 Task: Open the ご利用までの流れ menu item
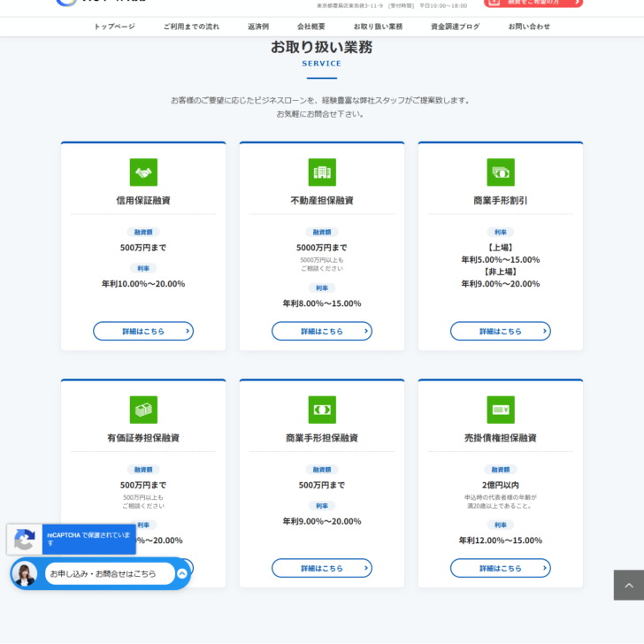coord(191,27)
